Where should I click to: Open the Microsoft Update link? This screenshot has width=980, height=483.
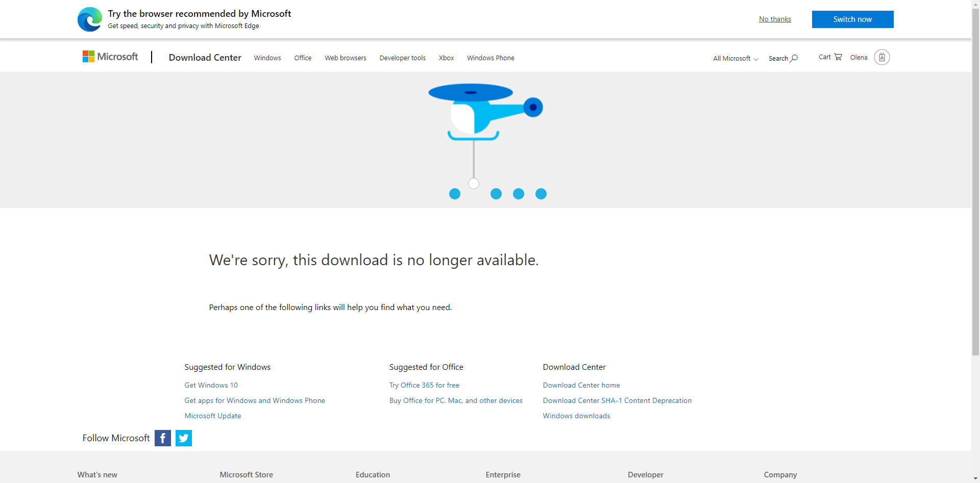[213, 416]
